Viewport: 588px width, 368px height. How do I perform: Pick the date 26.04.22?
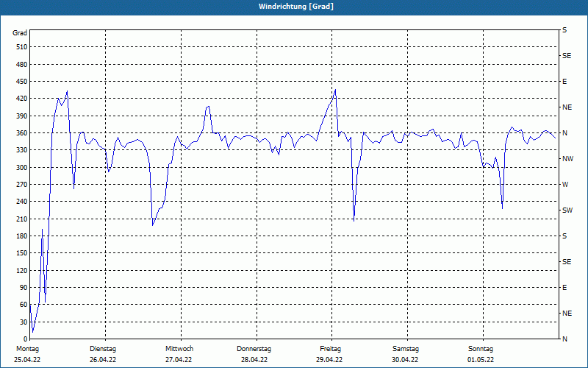point(103,360)
